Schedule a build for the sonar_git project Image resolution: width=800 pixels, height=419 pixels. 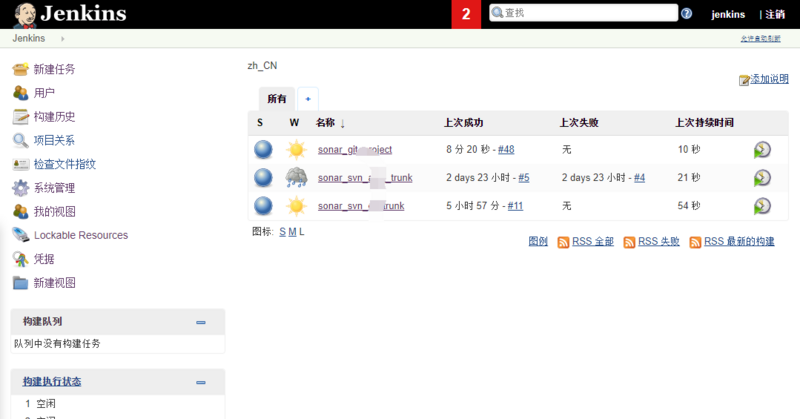coord(762,150)
